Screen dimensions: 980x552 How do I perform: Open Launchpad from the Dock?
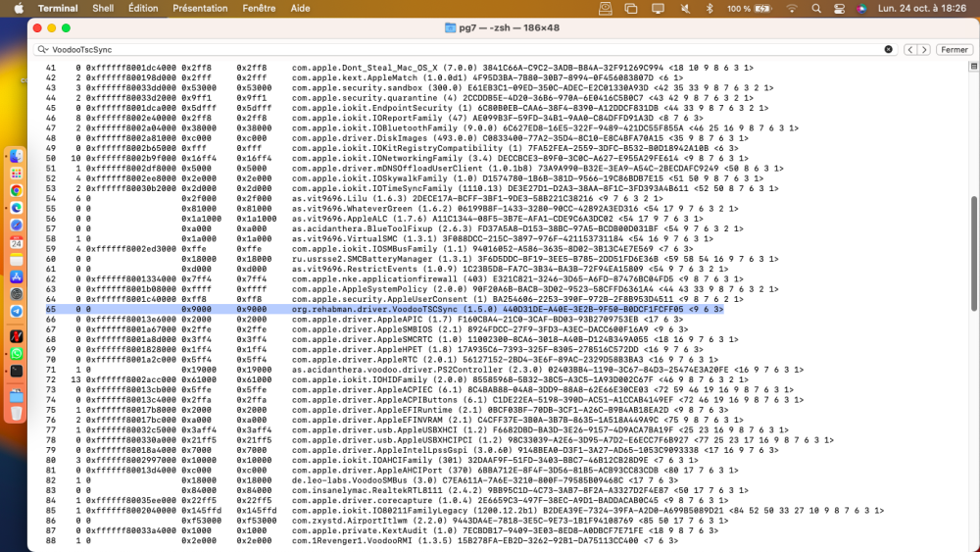(17, 174)
